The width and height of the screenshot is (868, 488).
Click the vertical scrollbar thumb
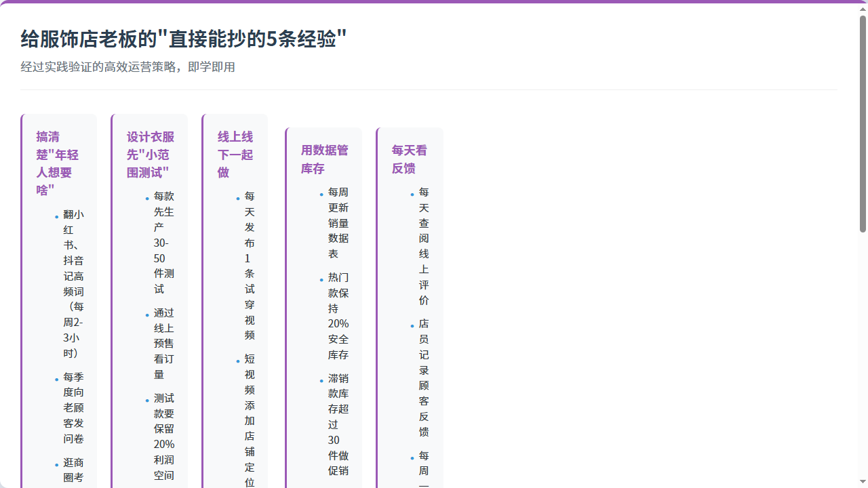[x=863, y=122]
